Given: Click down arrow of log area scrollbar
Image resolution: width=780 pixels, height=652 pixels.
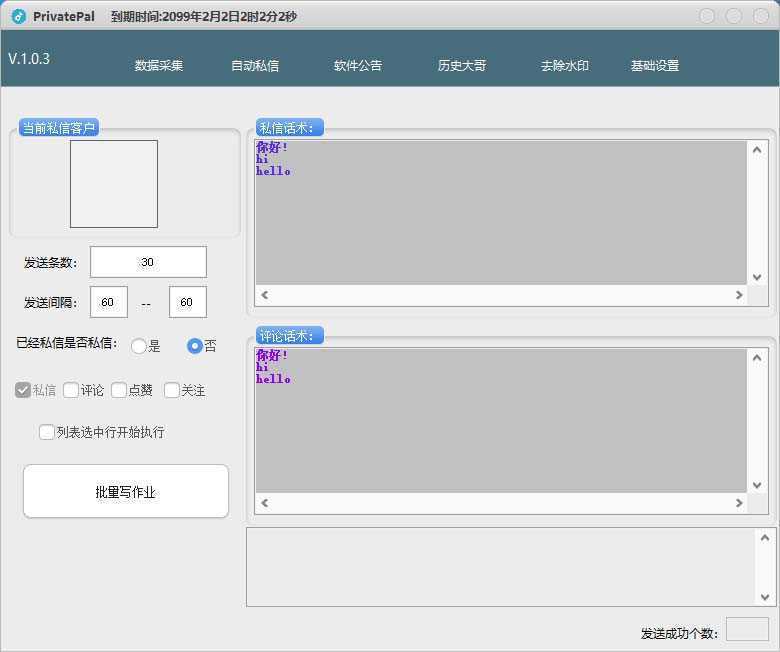Looking at the screenshot, I should pyautogui.click(x=765, y=597).
